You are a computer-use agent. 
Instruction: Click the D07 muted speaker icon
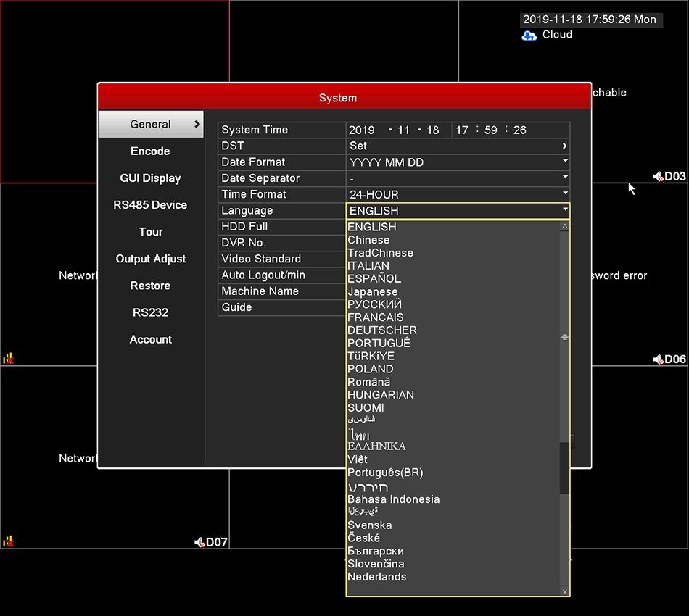coord(199,542)
